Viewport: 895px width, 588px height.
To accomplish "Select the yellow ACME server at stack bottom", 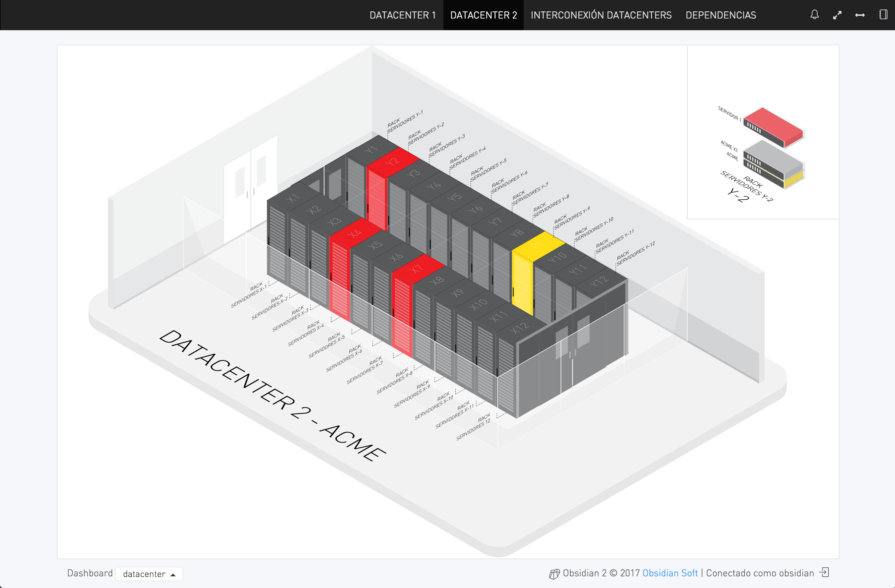I will (793, 180).
